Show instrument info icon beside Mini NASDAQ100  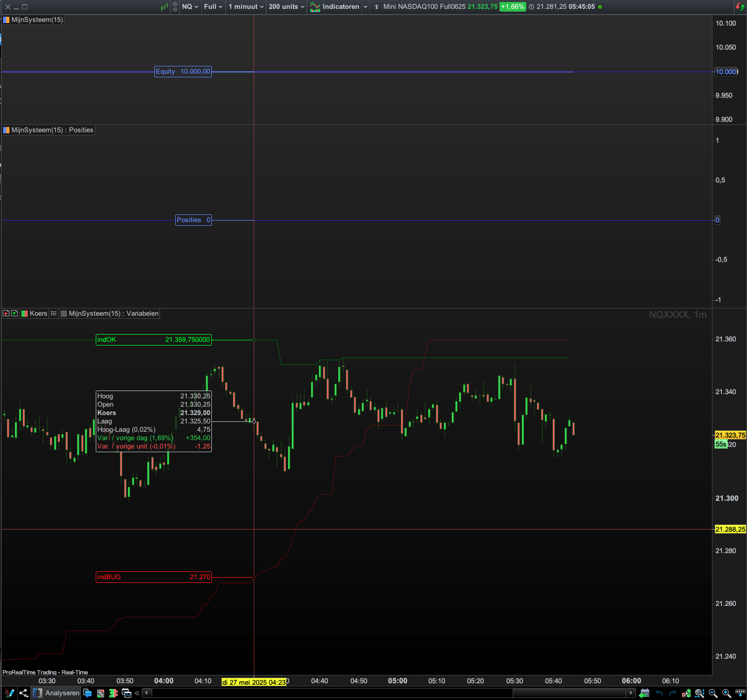pos(377,7)
